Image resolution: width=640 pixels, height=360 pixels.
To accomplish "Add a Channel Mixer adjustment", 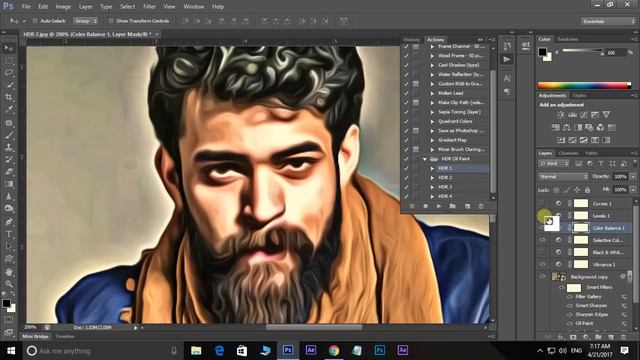I will coord(600,127).
